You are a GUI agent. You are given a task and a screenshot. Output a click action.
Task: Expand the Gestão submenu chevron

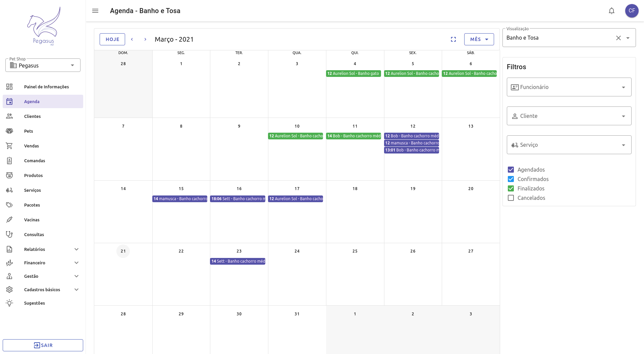76,276
